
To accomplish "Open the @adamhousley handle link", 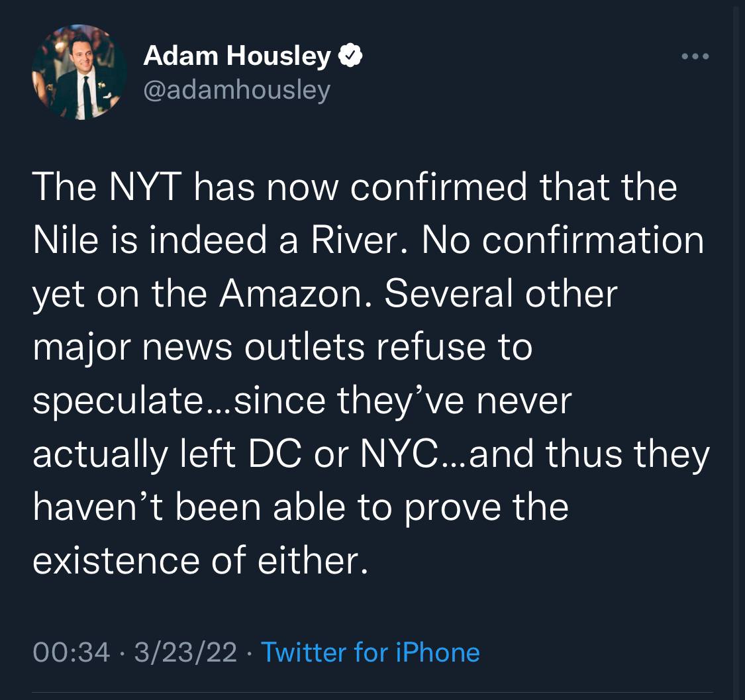I will 236,89.
